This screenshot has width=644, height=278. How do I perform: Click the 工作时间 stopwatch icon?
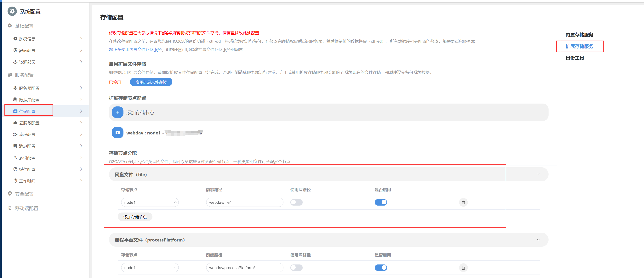15,181
